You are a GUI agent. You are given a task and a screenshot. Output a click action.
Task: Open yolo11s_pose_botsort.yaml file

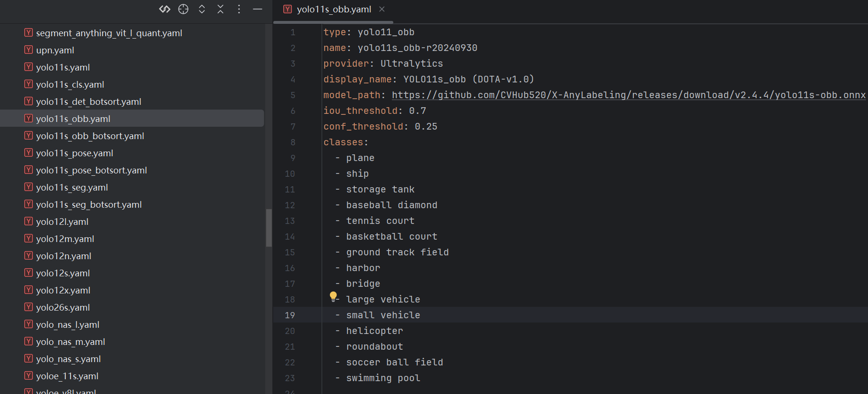(x=91, y=170)
